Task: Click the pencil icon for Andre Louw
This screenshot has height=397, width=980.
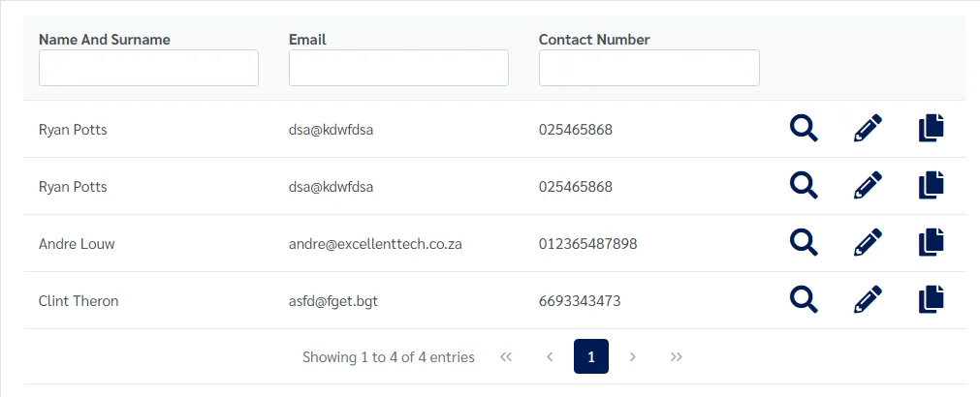Action: pyautogui.click(x=868, y=243)
